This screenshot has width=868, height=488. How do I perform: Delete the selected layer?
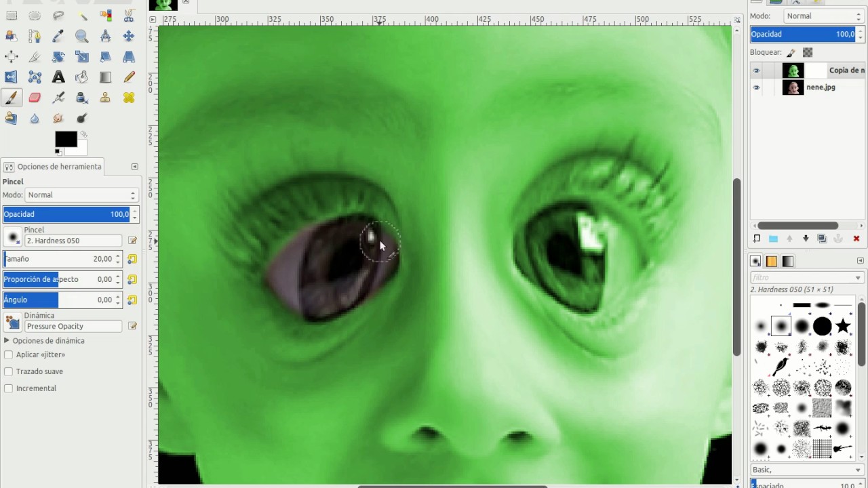856,239
